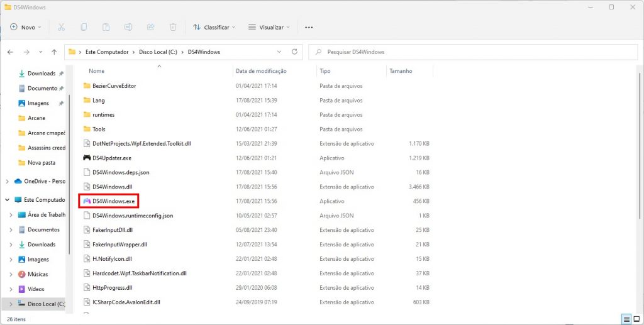Open pinned Documentos in quick access
Screen dimensions: 644x325
pyautogui.click(x=41, y=88)
